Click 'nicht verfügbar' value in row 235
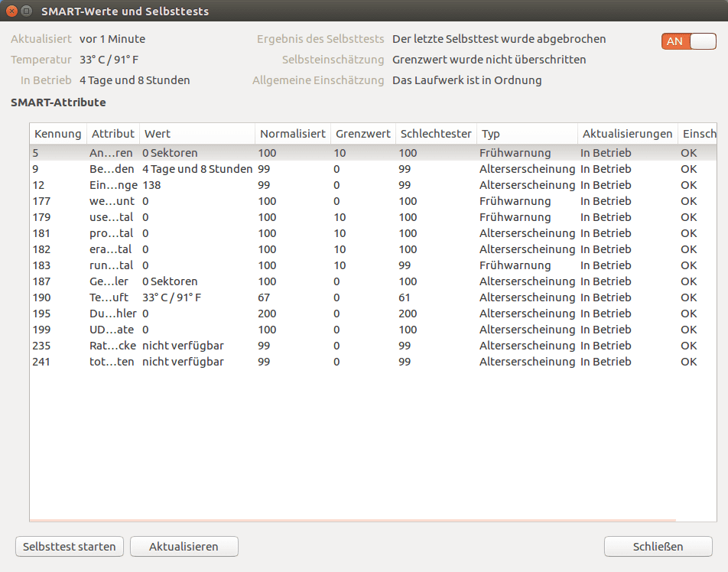Image resolution: width=728 pixels, height=572 pixels. pyautogui.click(x=183, y=346)
